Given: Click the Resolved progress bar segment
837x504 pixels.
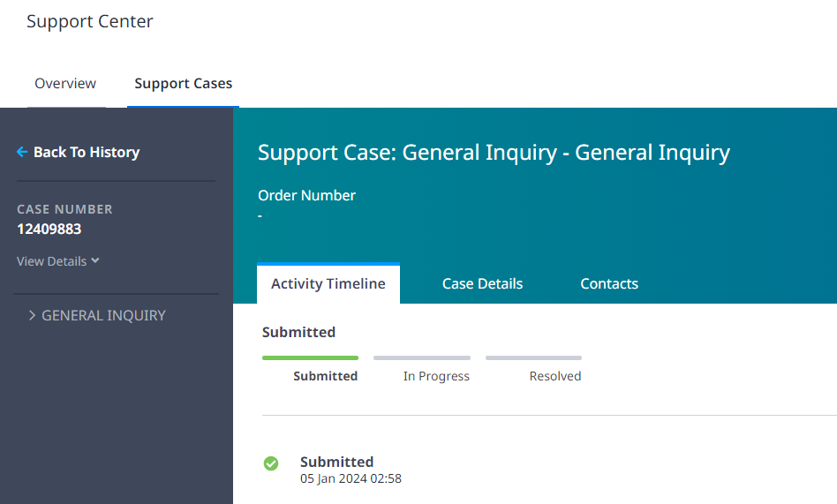Looking at the screenshot, I should [x=534, y=357].
